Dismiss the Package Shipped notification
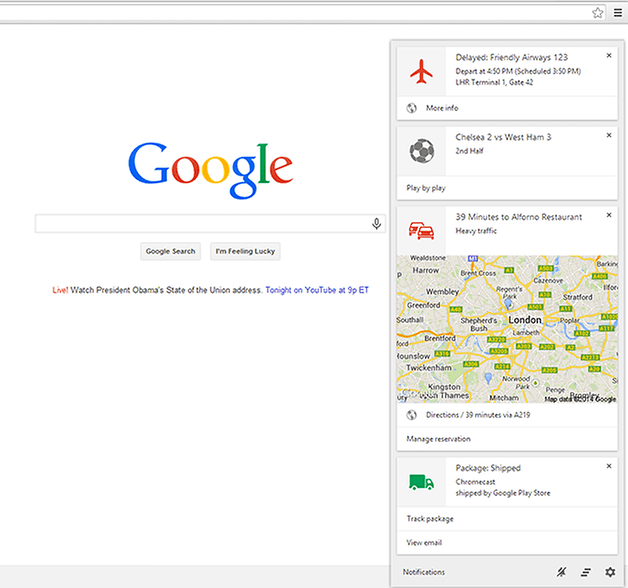 [609, 466]
